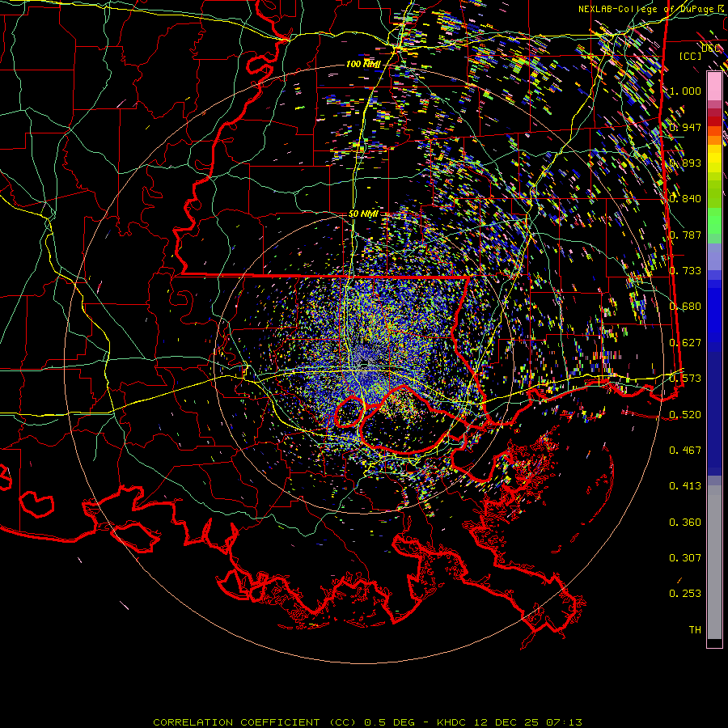Select the 0.253 scale value
Screen dimensions: 728x728
click(685, 594)
